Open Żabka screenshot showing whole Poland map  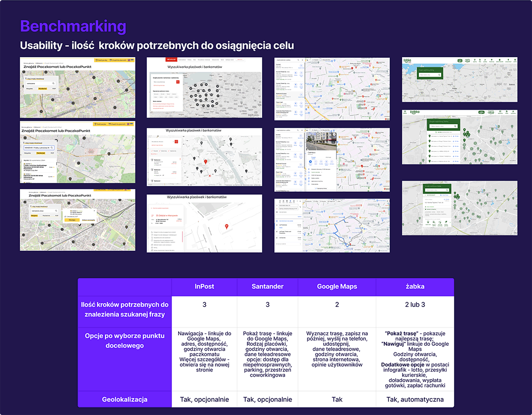coord(460,80)
